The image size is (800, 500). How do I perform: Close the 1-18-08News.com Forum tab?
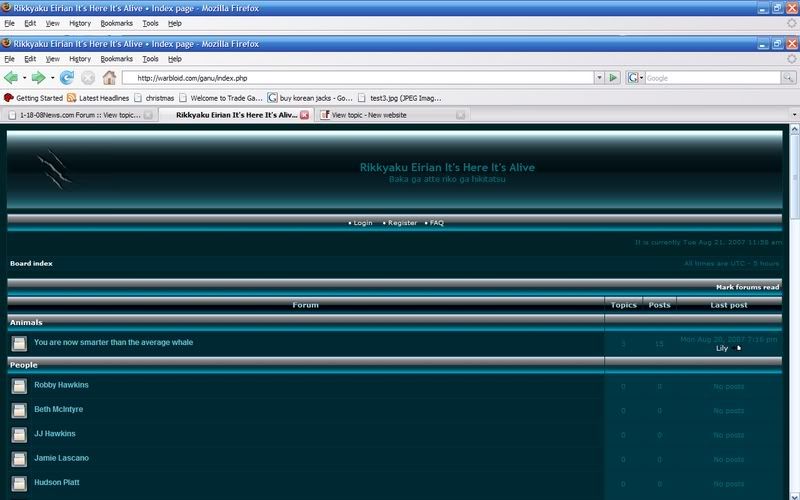click(x=148, y=115)
